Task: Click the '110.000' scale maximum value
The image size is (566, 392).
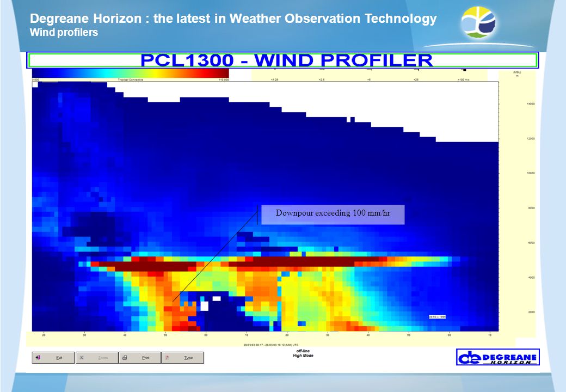Action: (224, 80)
